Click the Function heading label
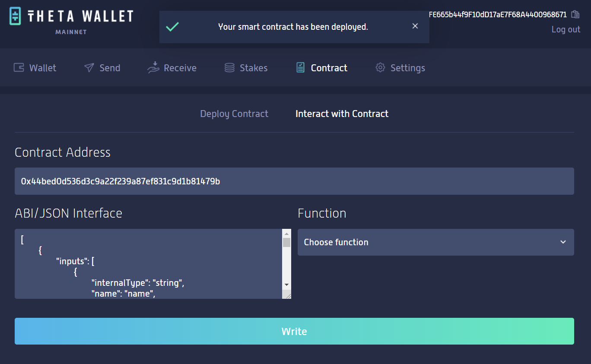 (x=322, y=213)
